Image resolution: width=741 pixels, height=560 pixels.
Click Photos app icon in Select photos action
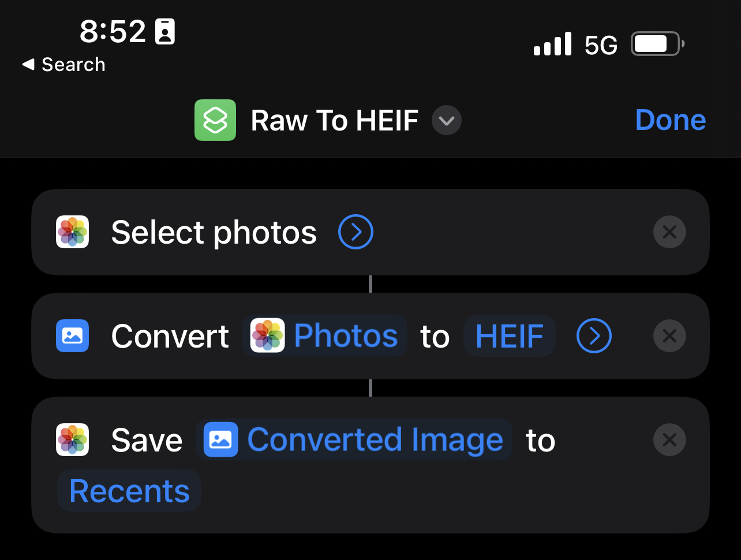point(72,232)
